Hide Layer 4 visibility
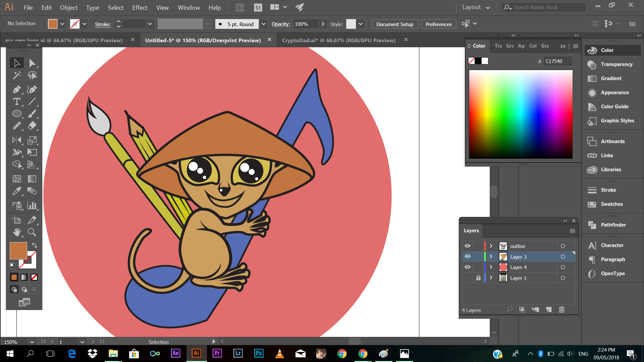The height and width of the screenshot is (362, 644). [467, 267]
